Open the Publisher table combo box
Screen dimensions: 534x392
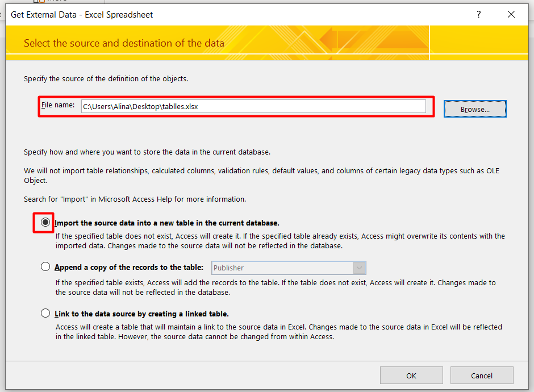[x=282, y=268]
